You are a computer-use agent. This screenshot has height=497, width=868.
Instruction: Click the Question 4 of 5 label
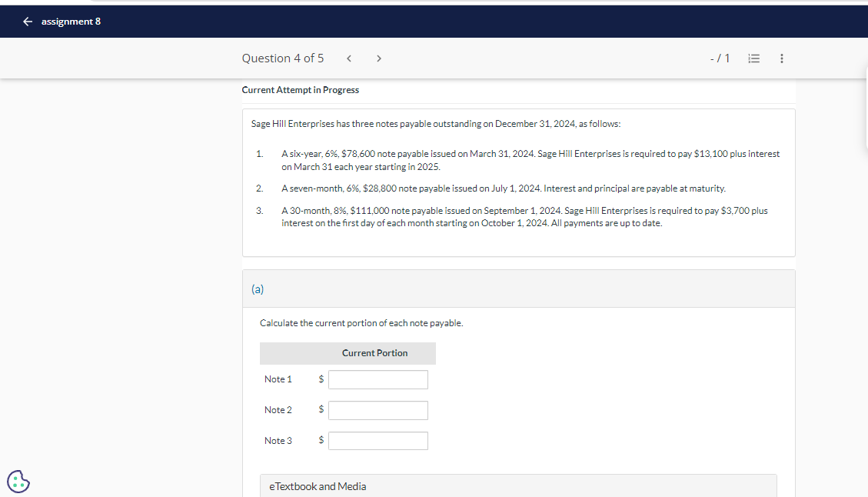click(x=282, y=58)
